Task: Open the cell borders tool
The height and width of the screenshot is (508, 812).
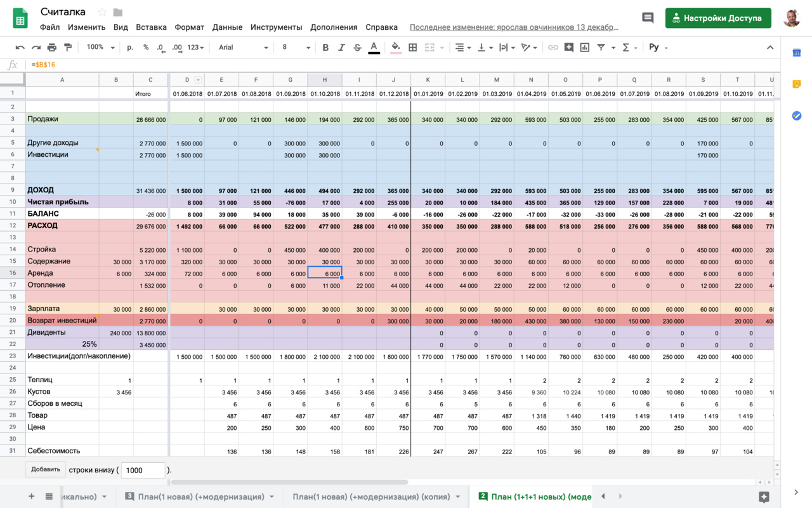Action: click(413, 48)
